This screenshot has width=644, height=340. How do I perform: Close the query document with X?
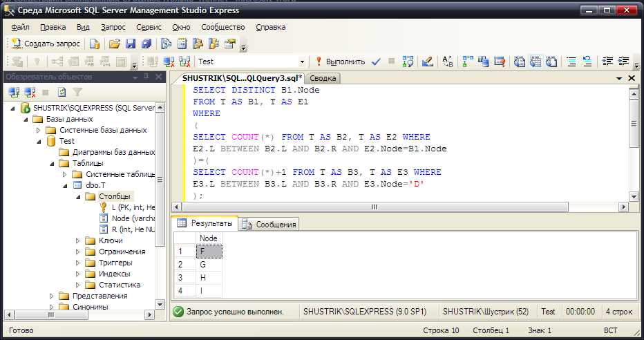pyautogui.click(x=632, y=78)
